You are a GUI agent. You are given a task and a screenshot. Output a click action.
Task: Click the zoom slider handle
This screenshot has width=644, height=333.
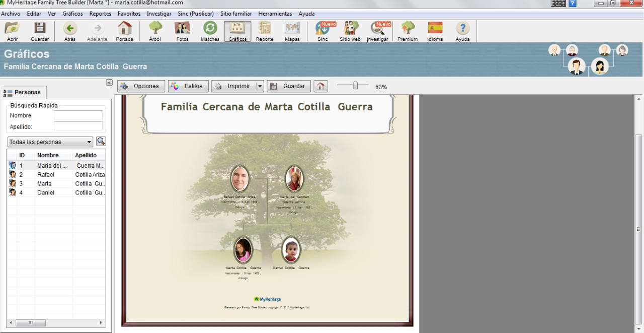[x=355, y=86]
